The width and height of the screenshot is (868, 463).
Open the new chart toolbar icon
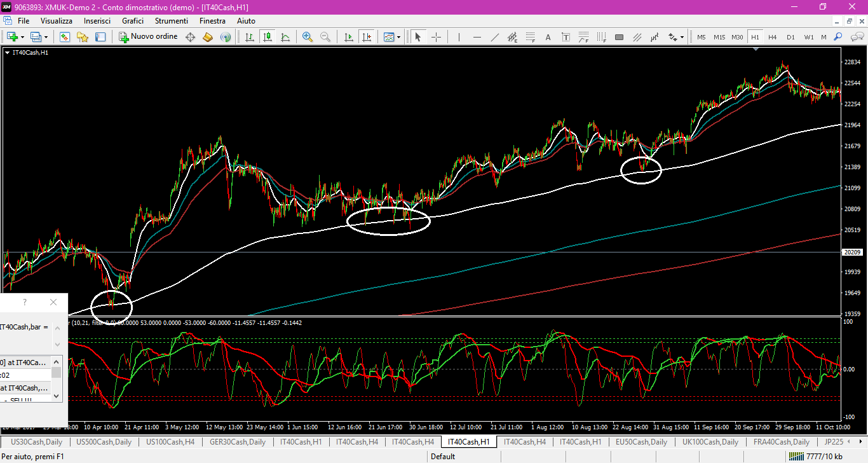12,37
